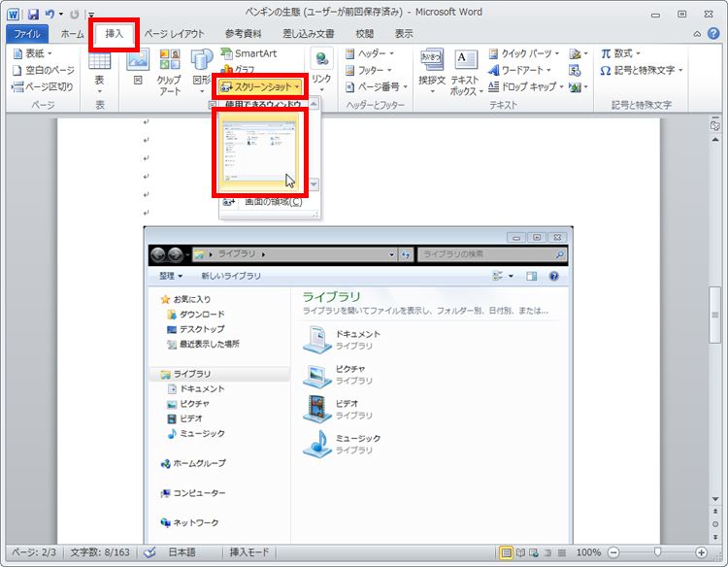Screen dimensions: 728x567
Task: Open the Word Help question mark icon
Action: pos(713,33)
